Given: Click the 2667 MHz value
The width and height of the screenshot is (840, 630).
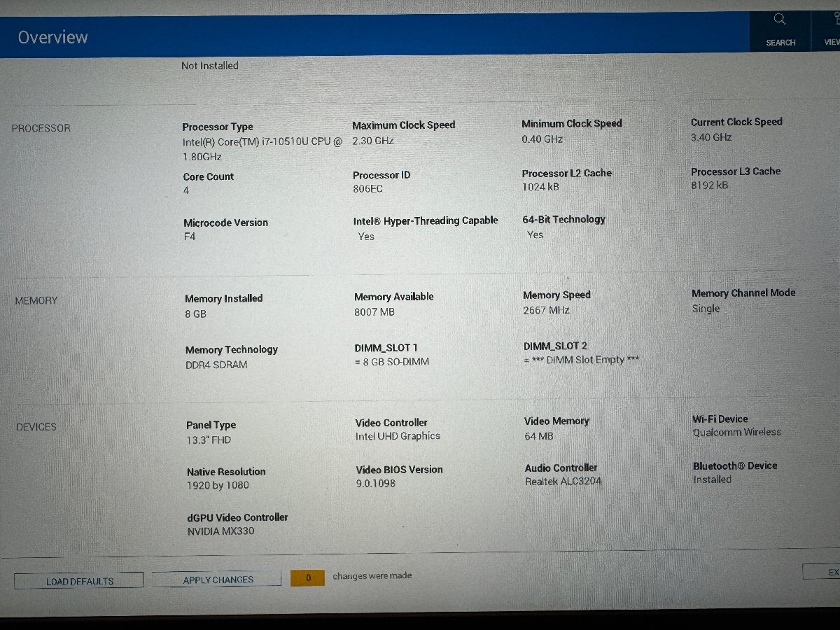Looking at the screenshot, I should pos(546,310).
